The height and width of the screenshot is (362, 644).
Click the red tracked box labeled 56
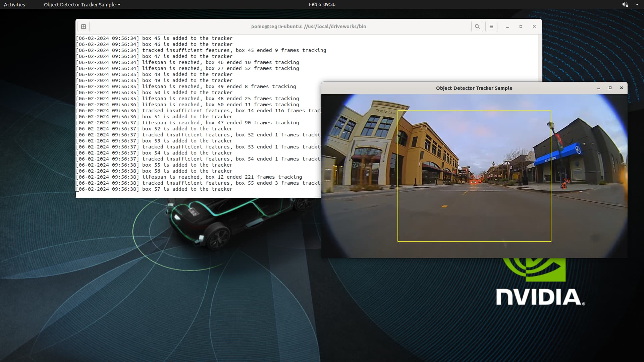565,186
